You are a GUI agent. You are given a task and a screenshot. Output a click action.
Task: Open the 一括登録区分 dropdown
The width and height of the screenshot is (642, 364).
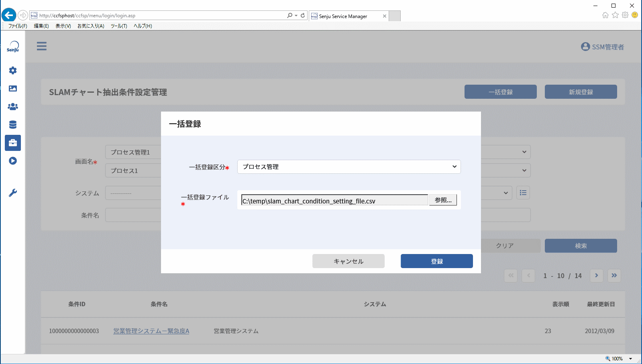(x=349, y=167)
